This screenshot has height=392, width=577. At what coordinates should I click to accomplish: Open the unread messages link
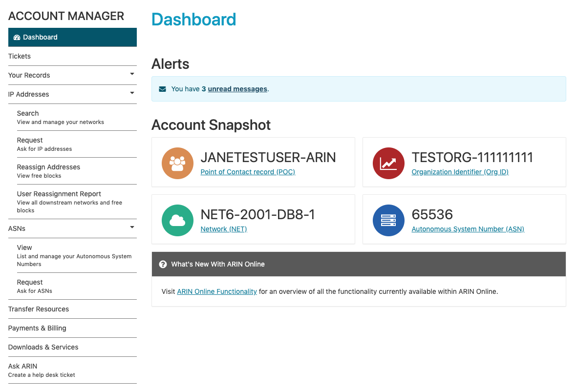coord(237,89)
